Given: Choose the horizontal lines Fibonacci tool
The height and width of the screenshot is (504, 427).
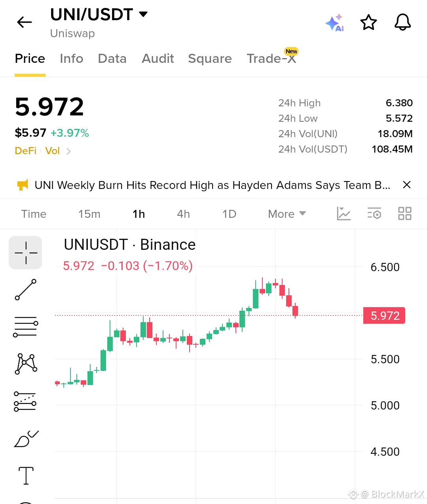Looking at the screenshot, I should 26,327.
